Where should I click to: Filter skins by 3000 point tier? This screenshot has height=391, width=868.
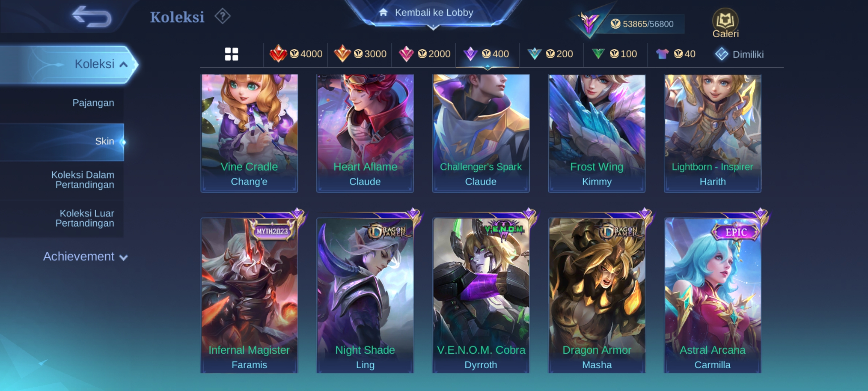tap(360, 54)
